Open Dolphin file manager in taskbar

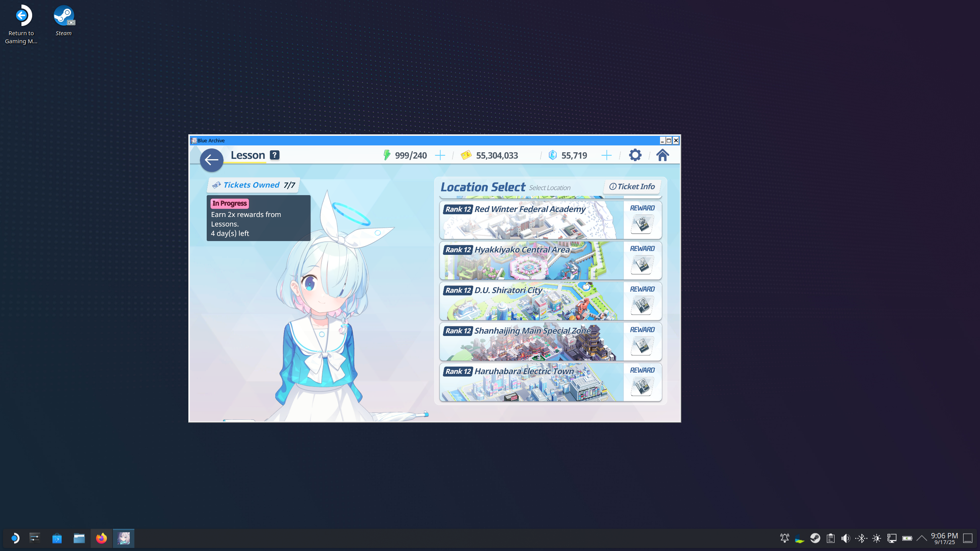[79, 538]
